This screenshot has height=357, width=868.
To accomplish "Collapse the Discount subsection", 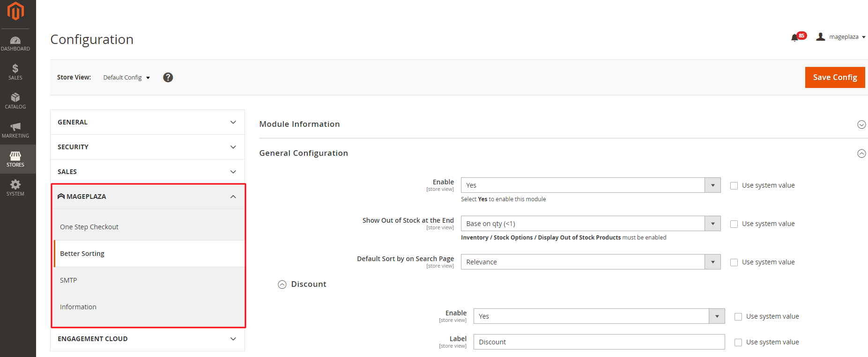I will (x=282, y=284).
